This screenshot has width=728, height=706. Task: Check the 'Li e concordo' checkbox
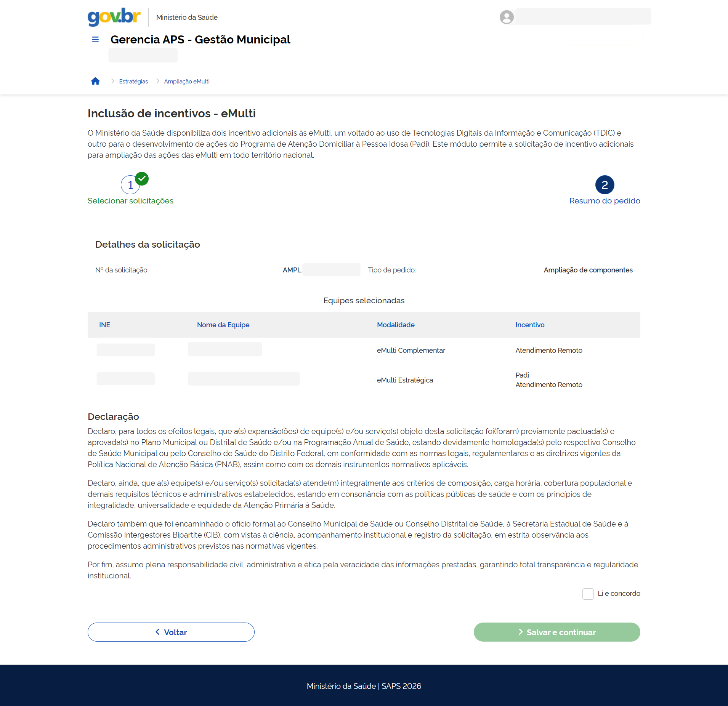tap(588, 594)
